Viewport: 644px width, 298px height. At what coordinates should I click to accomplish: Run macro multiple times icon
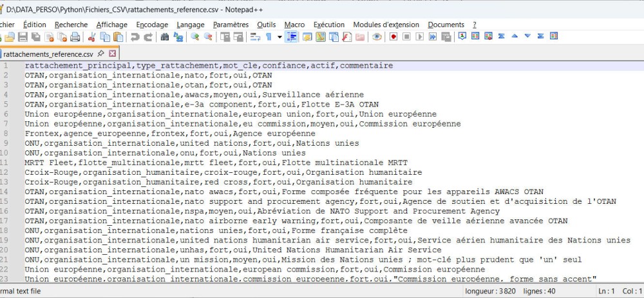433,37
